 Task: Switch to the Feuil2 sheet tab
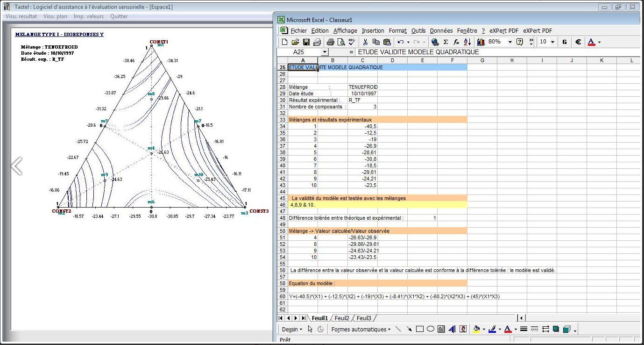click(x=341, y=317)
